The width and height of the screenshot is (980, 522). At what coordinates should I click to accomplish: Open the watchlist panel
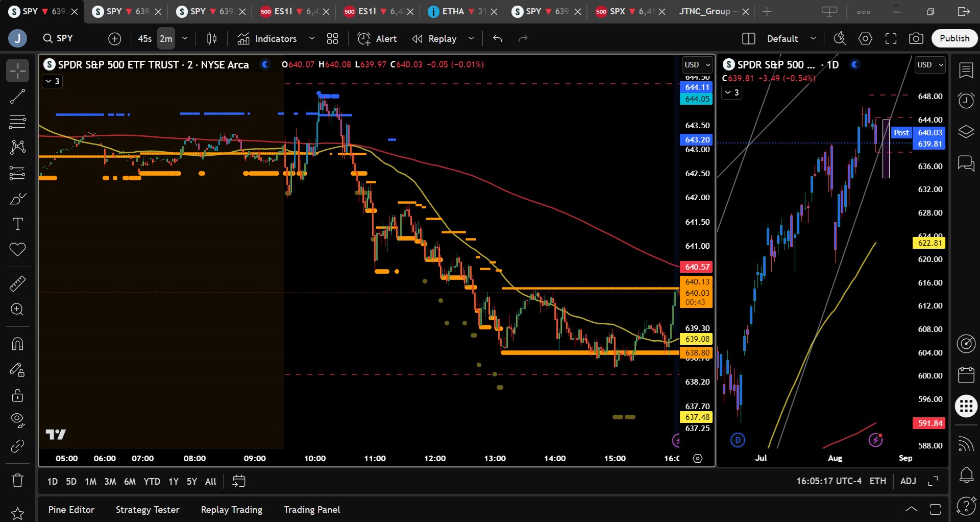pyautogui.click(x=966, y=70)
